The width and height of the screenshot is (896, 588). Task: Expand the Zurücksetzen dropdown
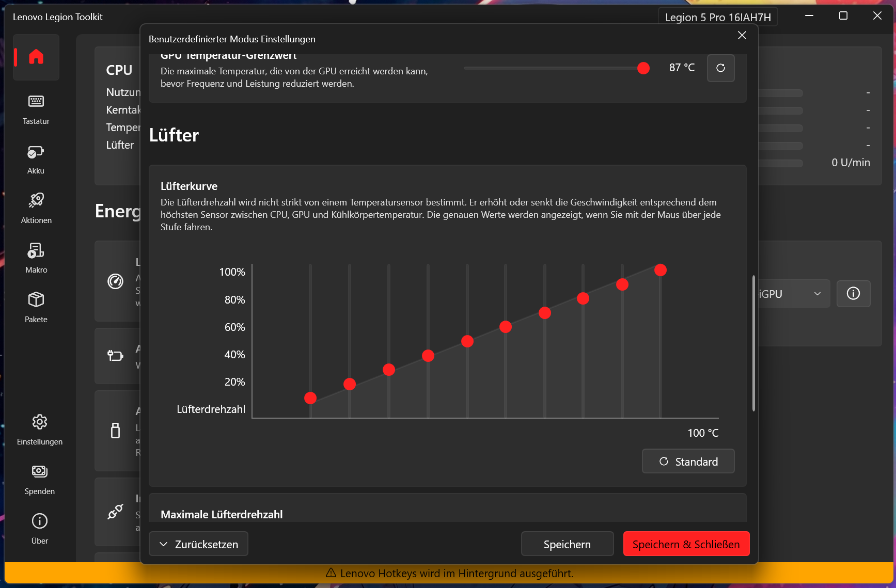pos(198,544)
